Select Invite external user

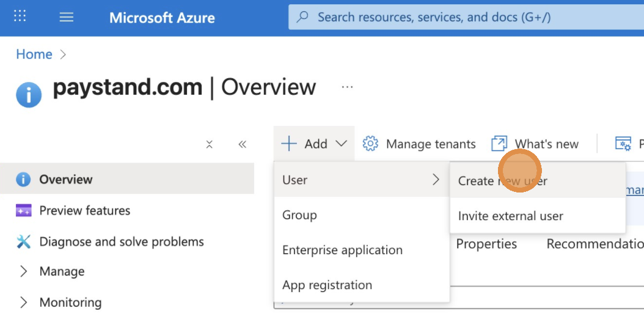click(538, 216)
